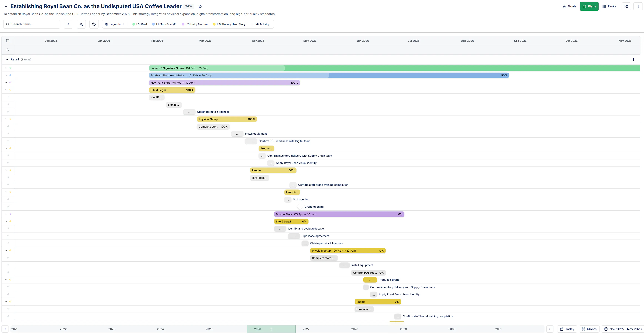Open the assignee filter icon

[x=81, y=24]
